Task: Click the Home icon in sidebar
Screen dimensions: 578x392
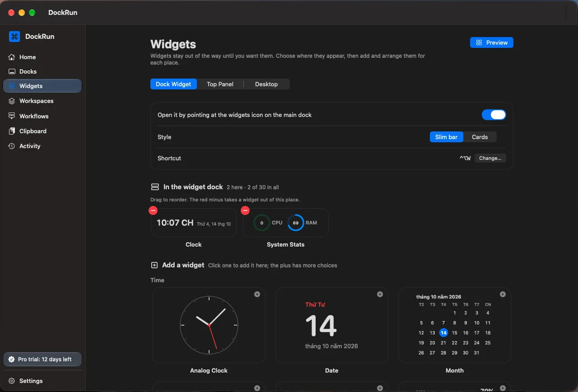Action: (12, 57)
